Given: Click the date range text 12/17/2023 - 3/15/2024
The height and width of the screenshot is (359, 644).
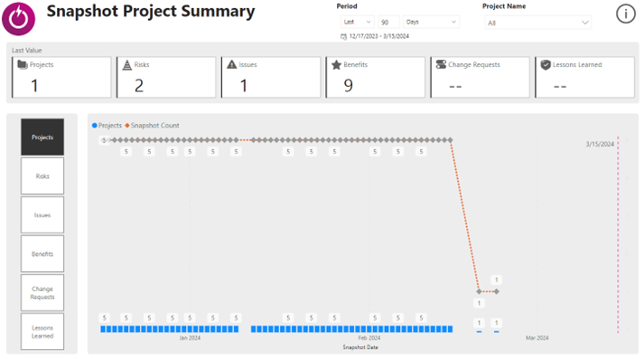Looking at the screenshot, I should pyautogui.click(x=379, y=36).
